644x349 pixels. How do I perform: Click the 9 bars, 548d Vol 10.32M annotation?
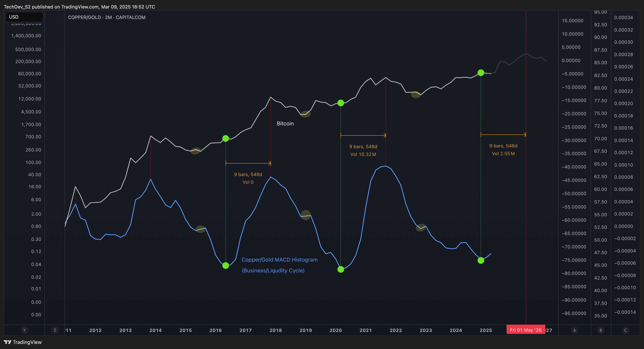click(x=363, y=150)
